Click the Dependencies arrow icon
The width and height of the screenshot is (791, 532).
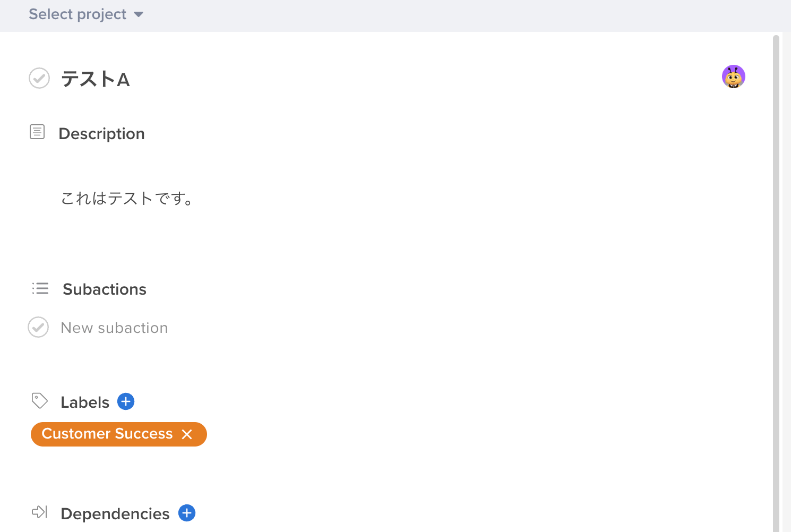coord(40,512)
